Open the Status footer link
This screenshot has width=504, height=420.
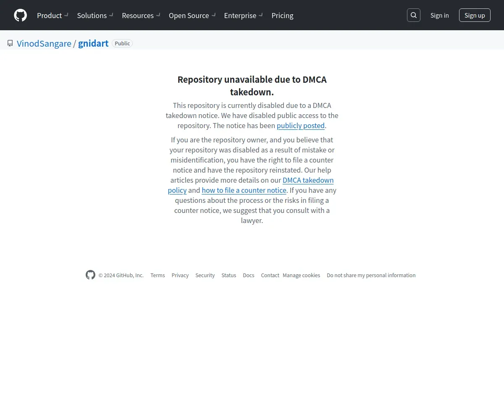(x=229, y=276)
